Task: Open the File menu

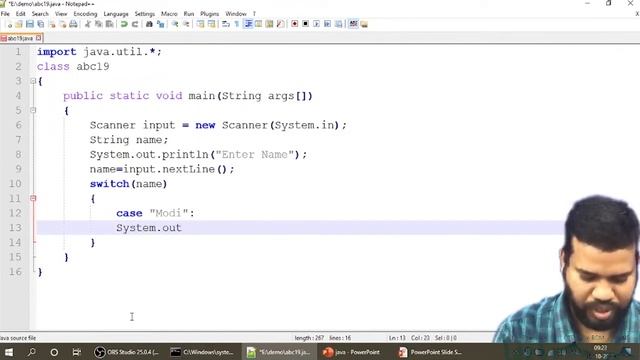Action: [5, 14]
